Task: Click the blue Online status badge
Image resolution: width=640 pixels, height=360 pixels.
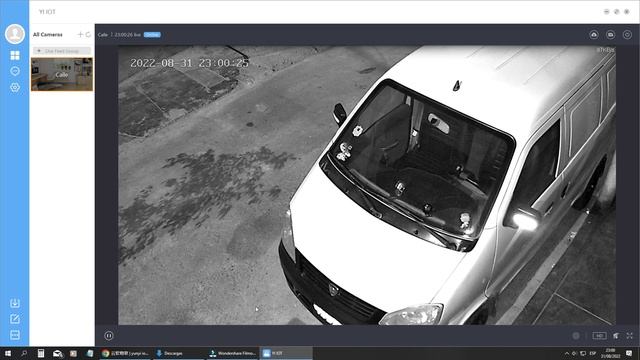Action: point(152,35)
